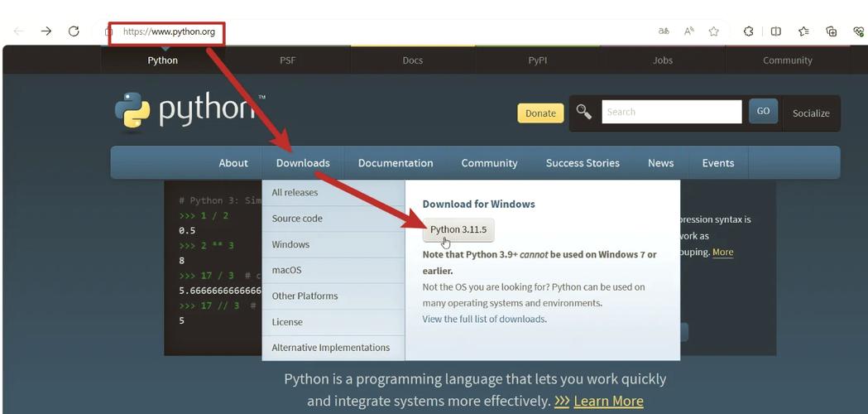868x414 pixels.
Task: Click the Learn More link
Action: (608, 401)
